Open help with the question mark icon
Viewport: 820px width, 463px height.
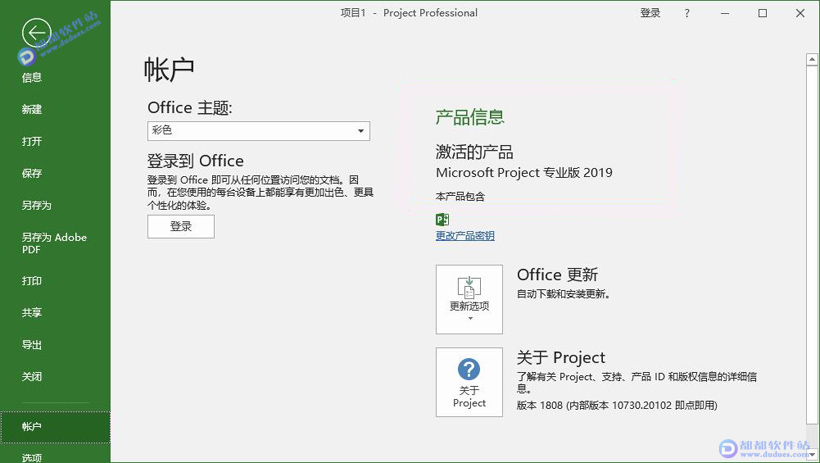[x=687, y=13]
